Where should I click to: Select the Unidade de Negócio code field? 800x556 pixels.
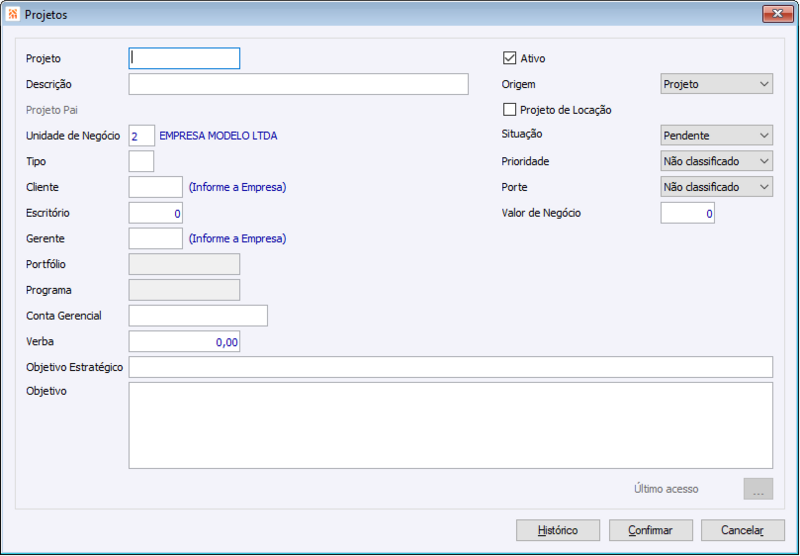point(141,136)
